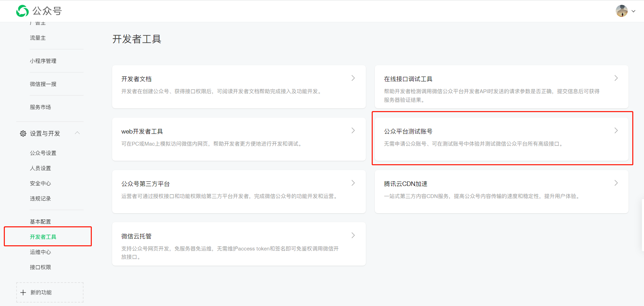
Task: Open the web开发者工具 card
Action: coord(239,139)
